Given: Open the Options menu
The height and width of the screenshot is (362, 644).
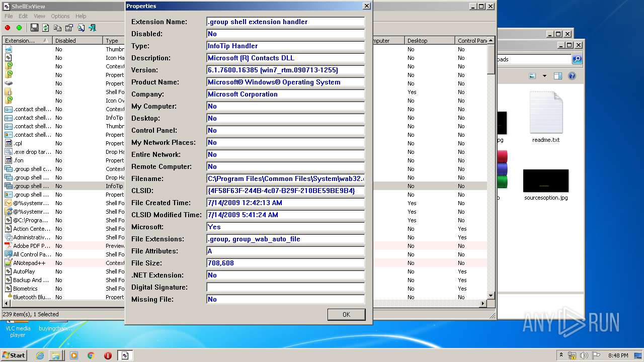Looking at the screenshot, I should coord(60,16).
